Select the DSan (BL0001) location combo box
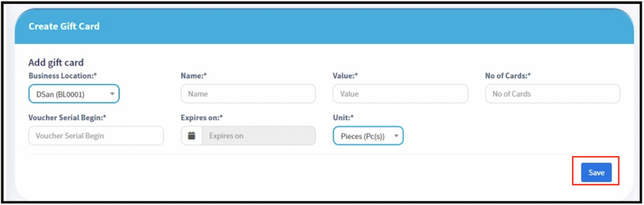The height and width of the screenshot is (205, 644). (x=74, y=94)
